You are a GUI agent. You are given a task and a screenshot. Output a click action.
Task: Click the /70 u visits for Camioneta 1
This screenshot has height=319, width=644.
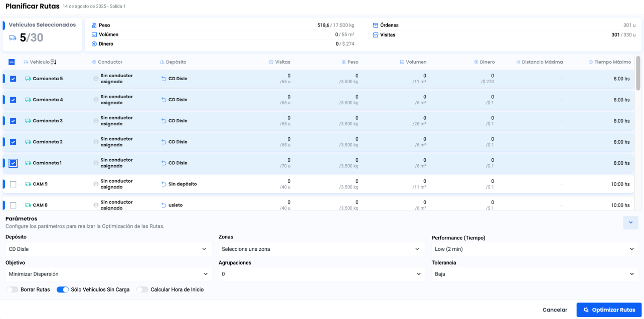(285, 166)
